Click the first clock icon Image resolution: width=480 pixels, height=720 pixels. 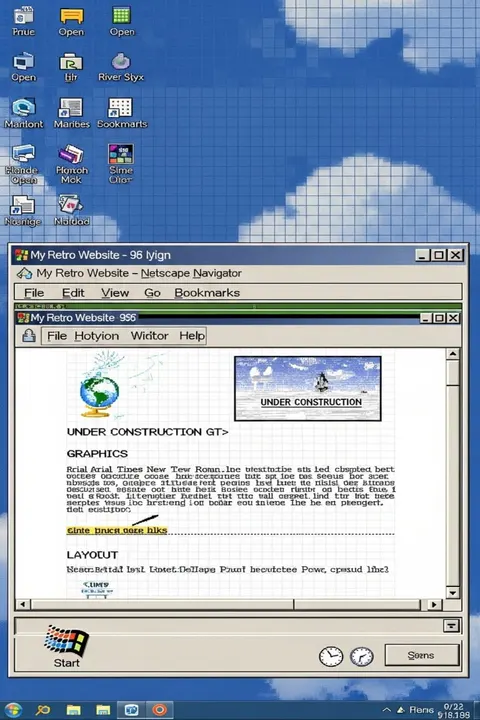[x=331, y=656]
